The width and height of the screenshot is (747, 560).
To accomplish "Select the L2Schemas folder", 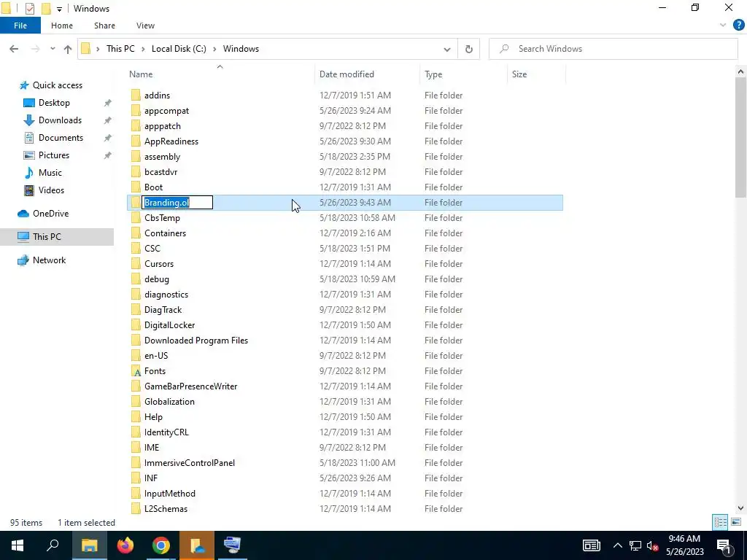I will [166, 508].
